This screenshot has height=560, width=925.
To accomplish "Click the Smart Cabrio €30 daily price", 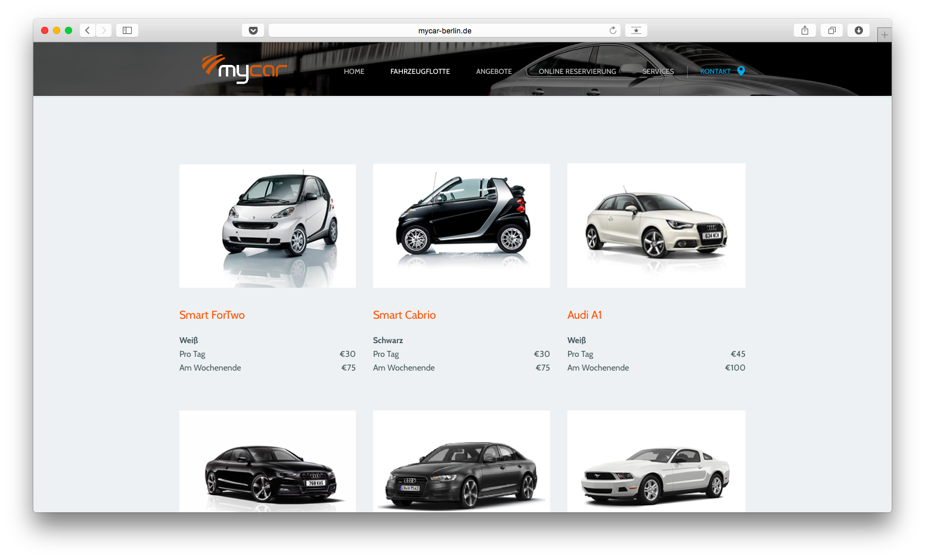I will (x=542, y=354).
